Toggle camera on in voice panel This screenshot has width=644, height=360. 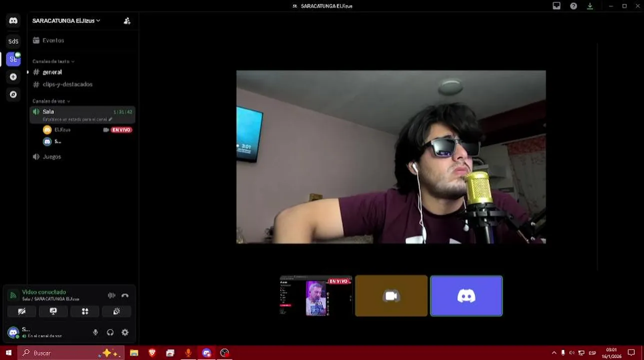pyautogui.click(x=21, y=311)
